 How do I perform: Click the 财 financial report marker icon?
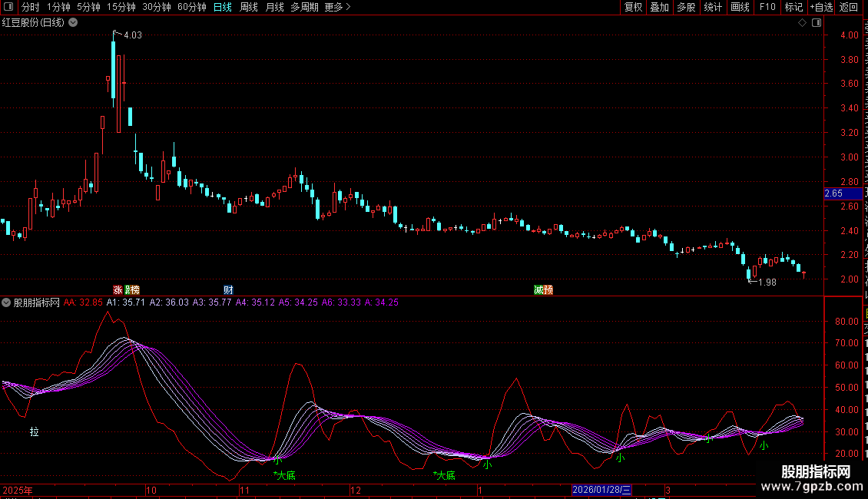(x=228, y=290)
